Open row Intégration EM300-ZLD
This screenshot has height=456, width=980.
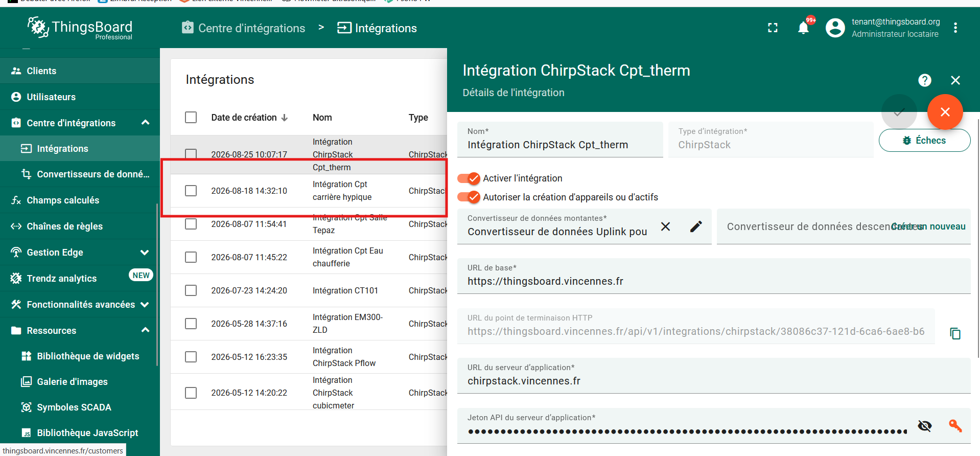[x=309, y=324]
